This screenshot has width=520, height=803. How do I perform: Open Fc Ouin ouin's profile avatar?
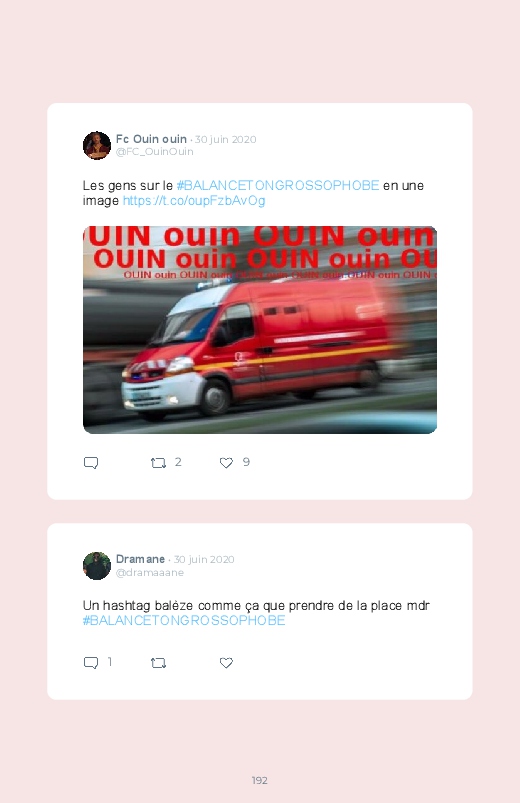[97, 145]
